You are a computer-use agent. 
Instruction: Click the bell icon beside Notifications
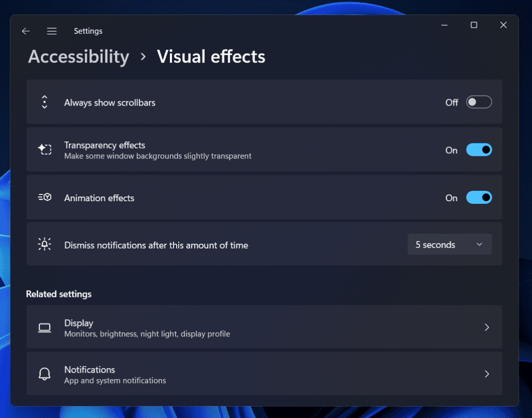coord(45,374)
